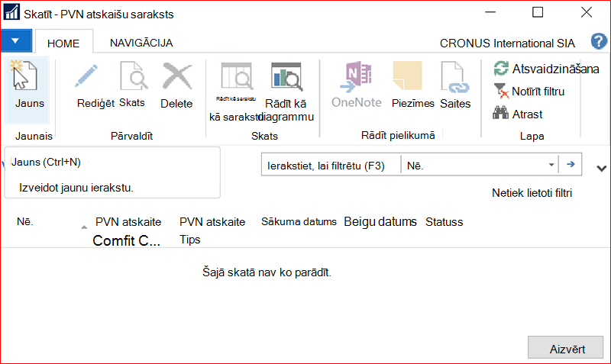Screen dimensions: 611x364
Task: Click the Statuss column header
Action: 445,222
